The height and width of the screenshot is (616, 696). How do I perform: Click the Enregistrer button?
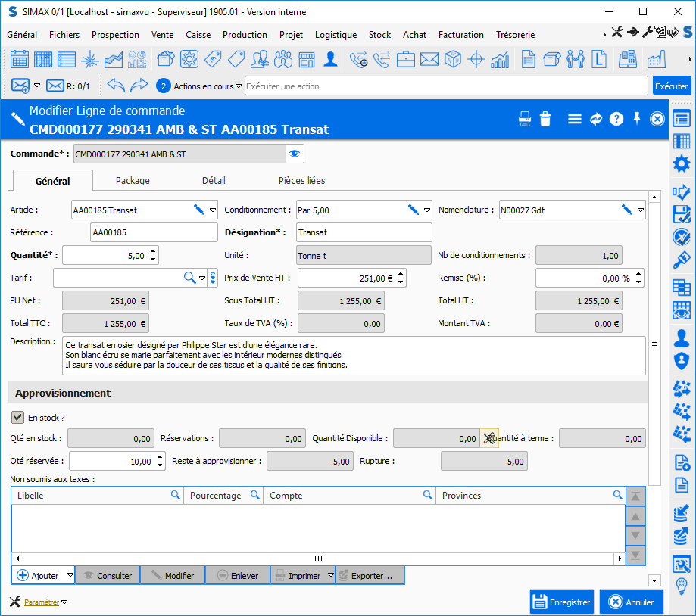pos(562,602)
